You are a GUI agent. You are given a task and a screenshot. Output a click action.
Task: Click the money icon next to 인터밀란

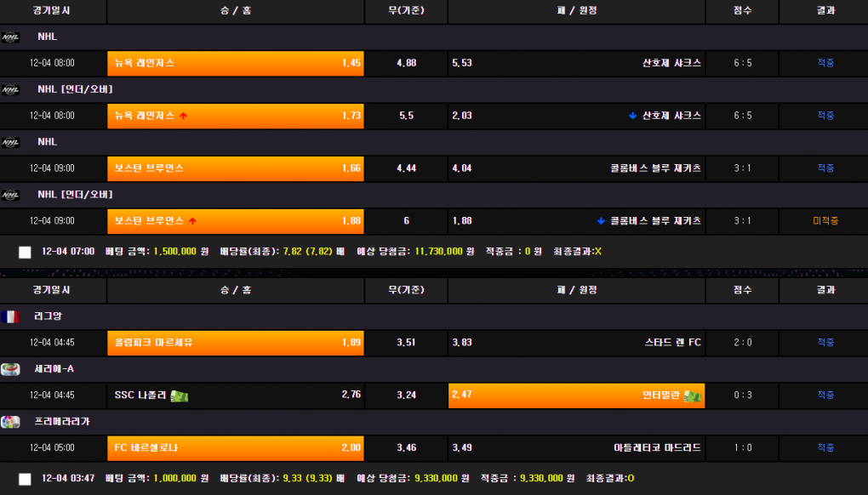coord(691,395)
